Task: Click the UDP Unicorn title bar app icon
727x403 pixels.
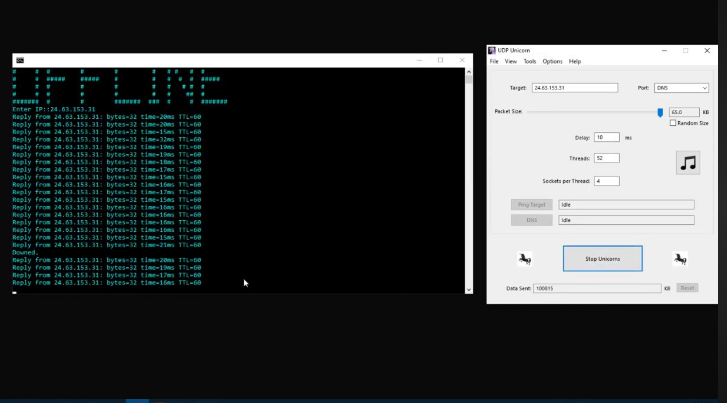Action: point(492,51)
